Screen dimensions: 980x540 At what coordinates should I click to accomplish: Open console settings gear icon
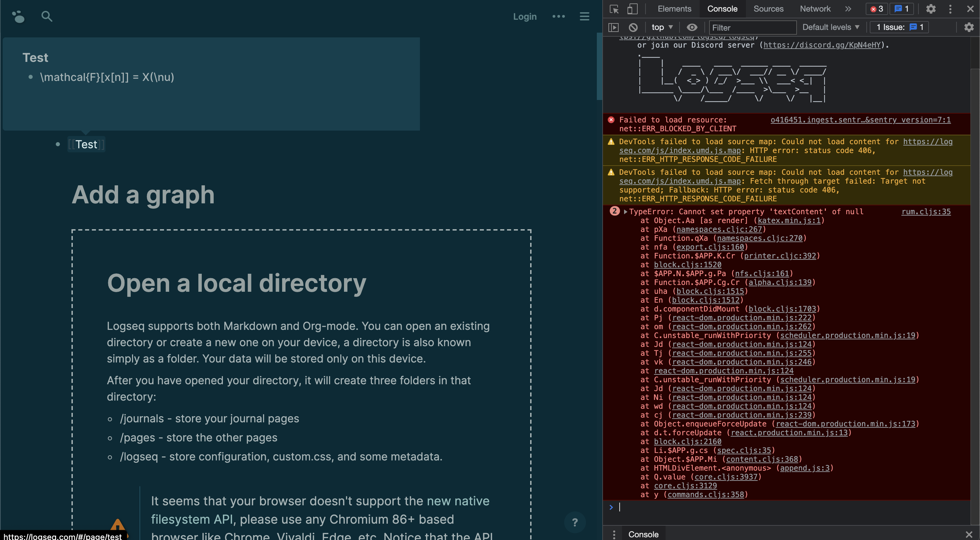[x=968, y=28]
